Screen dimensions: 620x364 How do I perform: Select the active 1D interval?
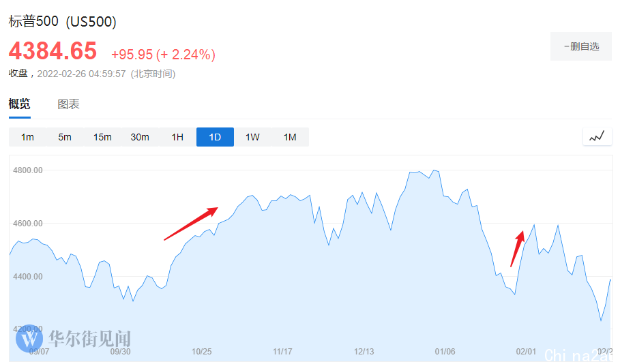215,137
